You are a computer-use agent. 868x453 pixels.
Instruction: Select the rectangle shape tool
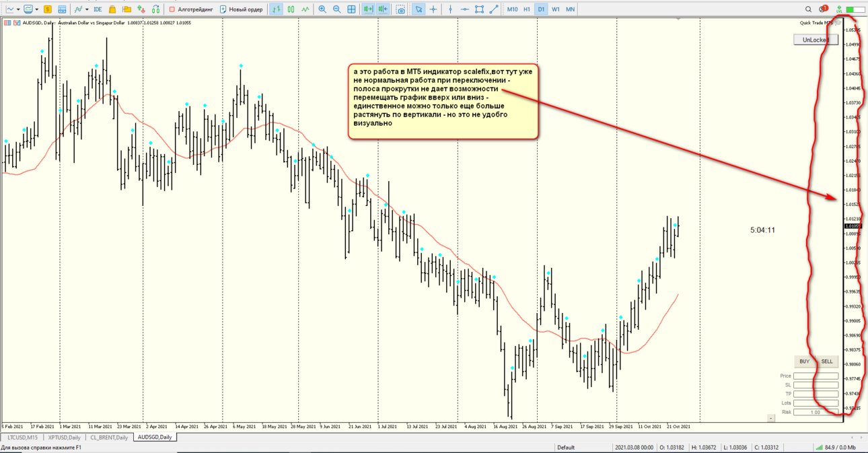click(479, 9)
